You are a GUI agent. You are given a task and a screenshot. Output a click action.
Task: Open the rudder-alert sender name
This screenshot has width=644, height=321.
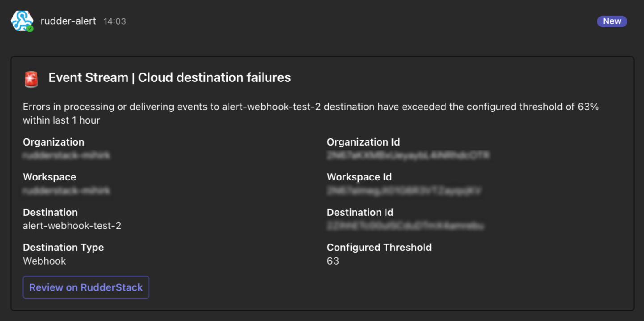coord(68,21)
